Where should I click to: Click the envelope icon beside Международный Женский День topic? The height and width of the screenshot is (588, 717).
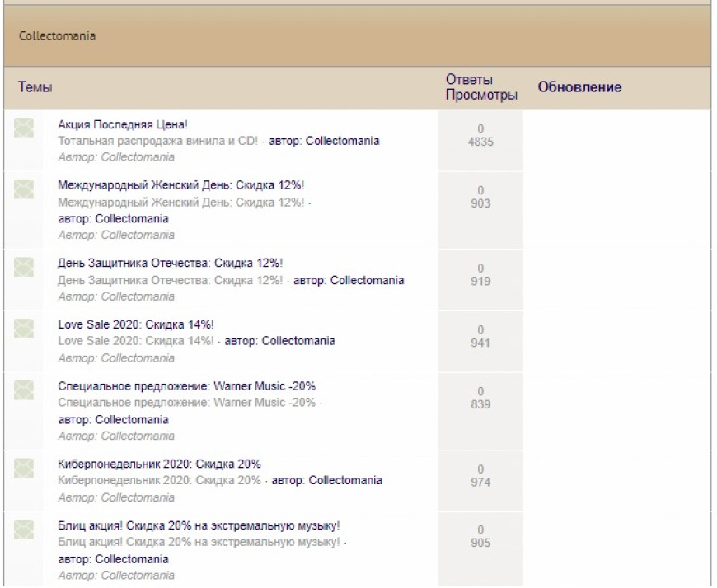[24, 189]
